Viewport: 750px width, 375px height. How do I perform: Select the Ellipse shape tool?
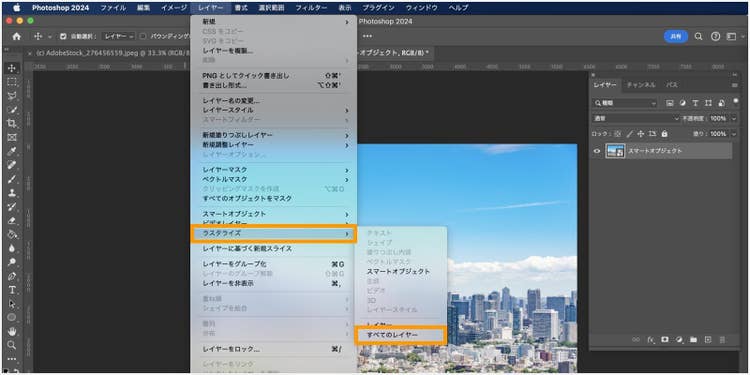click(x=12, y=318)
